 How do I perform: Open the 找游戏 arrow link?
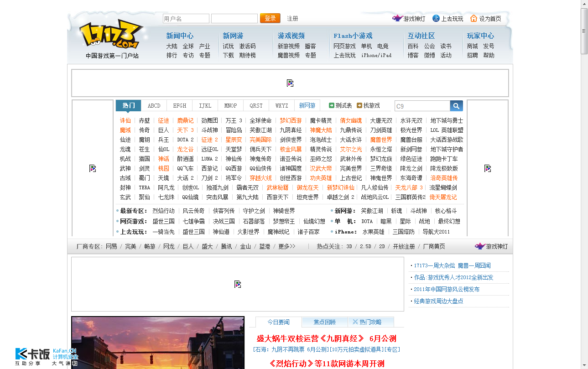pos(368,105)
